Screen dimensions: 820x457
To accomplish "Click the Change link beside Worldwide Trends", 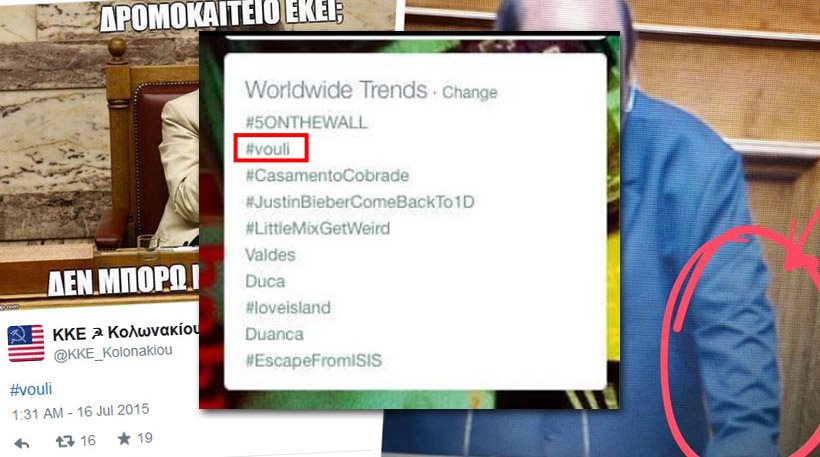I will point(470,93).
